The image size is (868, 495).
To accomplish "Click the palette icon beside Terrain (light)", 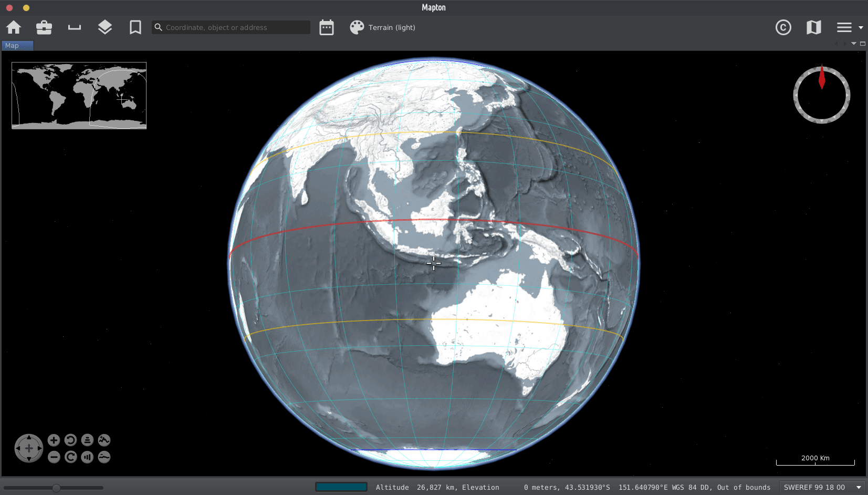I will pyautogui.click(x=357, y=27).
